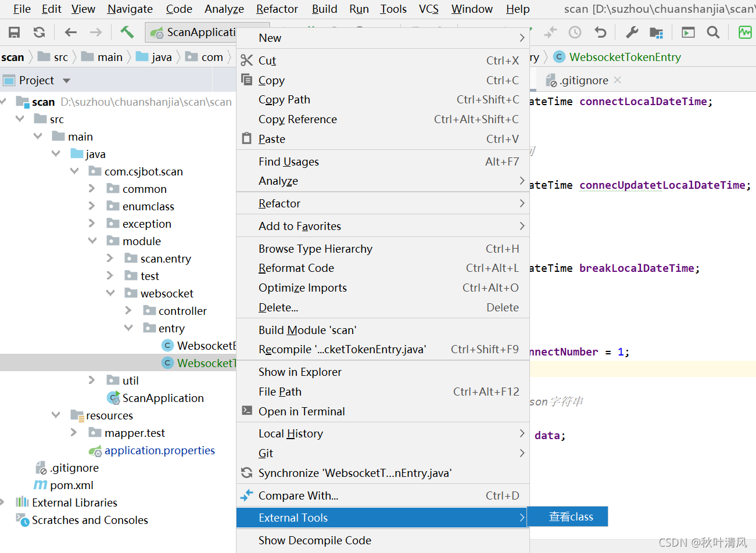This screenshot has width=756, height=553.
Task: Open the Analyze menu in menu bar
Action: coord(224,9)
